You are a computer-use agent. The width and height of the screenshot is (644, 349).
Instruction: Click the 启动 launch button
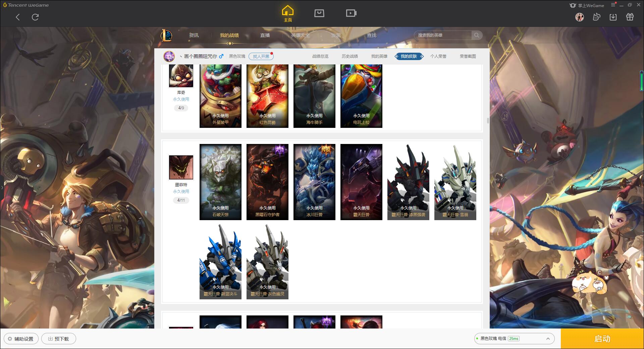(x=602, y=339)
